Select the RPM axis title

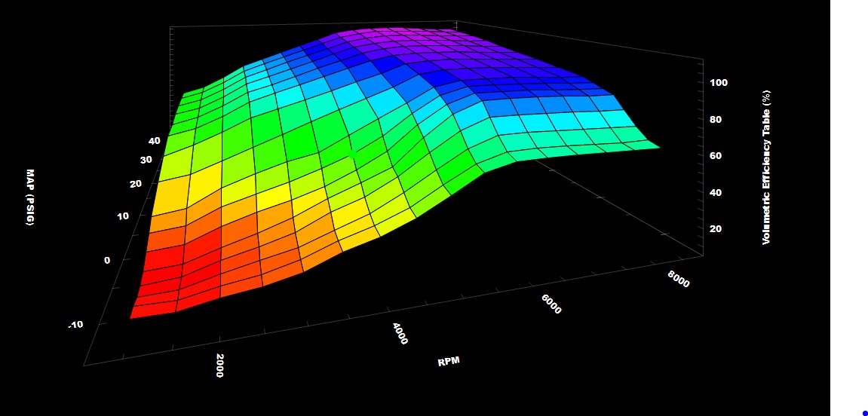coord(449,362)
